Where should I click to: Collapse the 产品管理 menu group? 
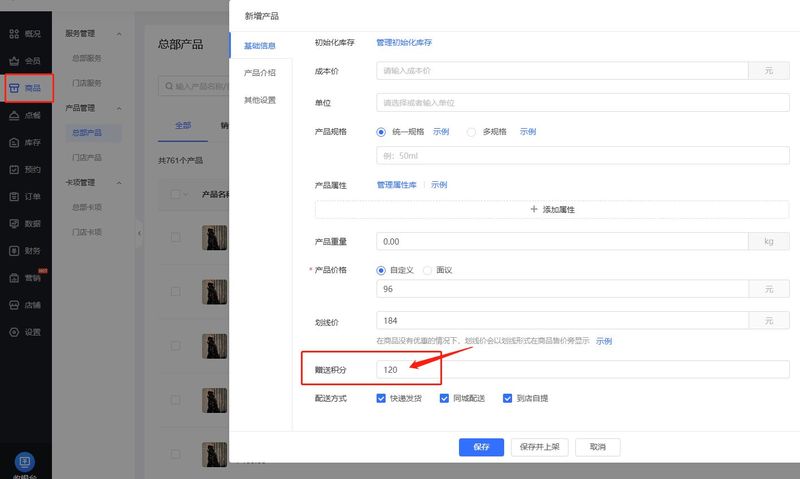tap(119, 108)
